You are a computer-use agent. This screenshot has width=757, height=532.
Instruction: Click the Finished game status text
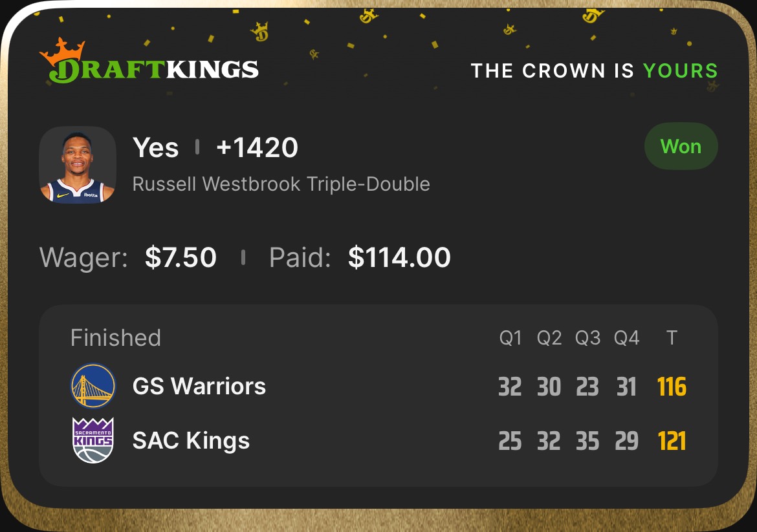point(115,338)
